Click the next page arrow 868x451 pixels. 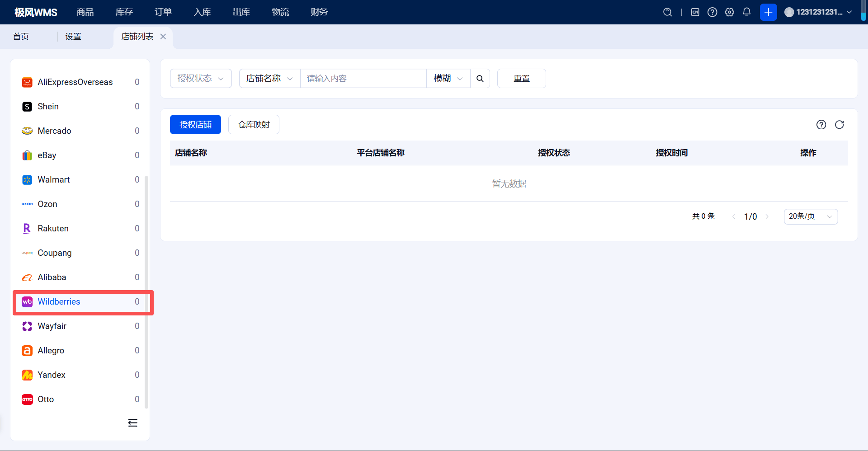[x=767, y=216]
